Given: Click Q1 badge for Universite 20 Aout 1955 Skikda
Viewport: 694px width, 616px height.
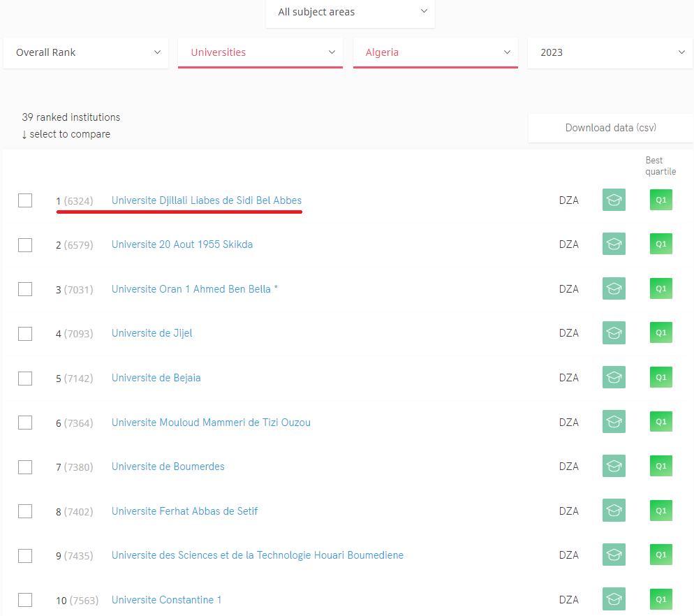Looking at the screenshot, I should [660, 244].
